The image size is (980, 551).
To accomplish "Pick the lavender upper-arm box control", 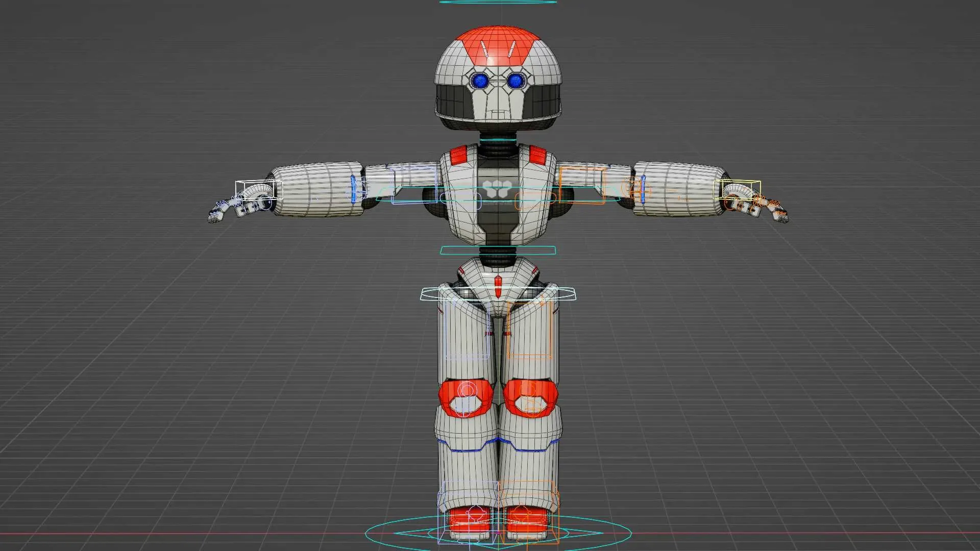I will (414, 185).
